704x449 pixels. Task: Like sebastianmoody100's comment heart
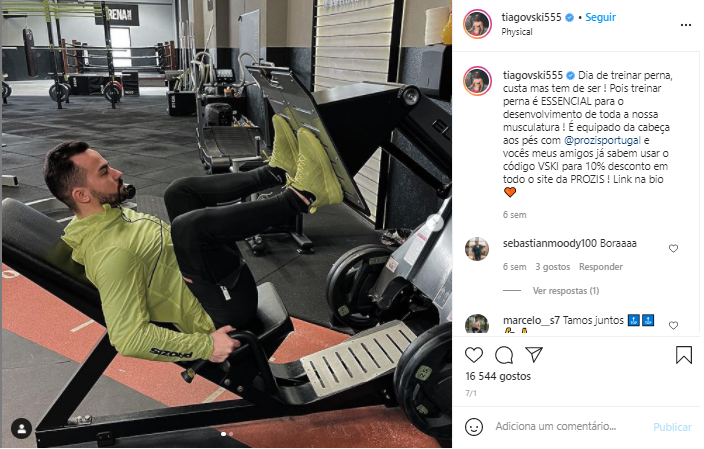[x=673, y=248]
